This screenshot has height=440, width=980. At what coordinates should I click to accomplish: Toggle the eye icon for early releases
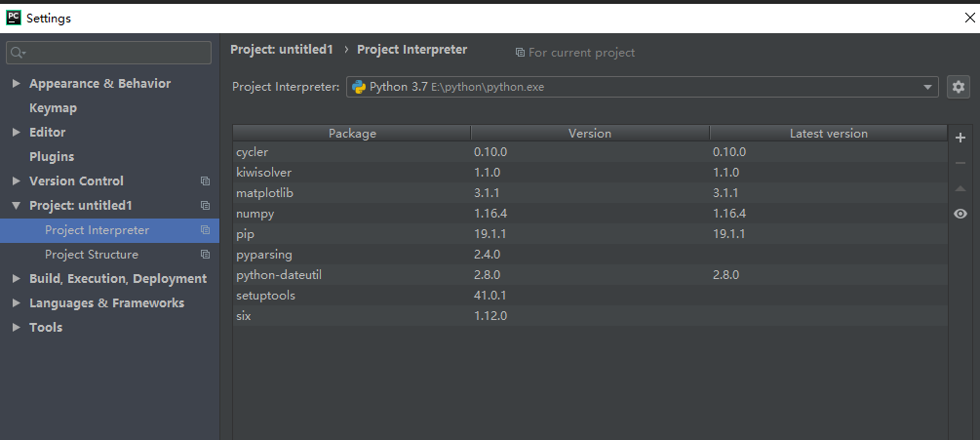click(x=960, y=214)
